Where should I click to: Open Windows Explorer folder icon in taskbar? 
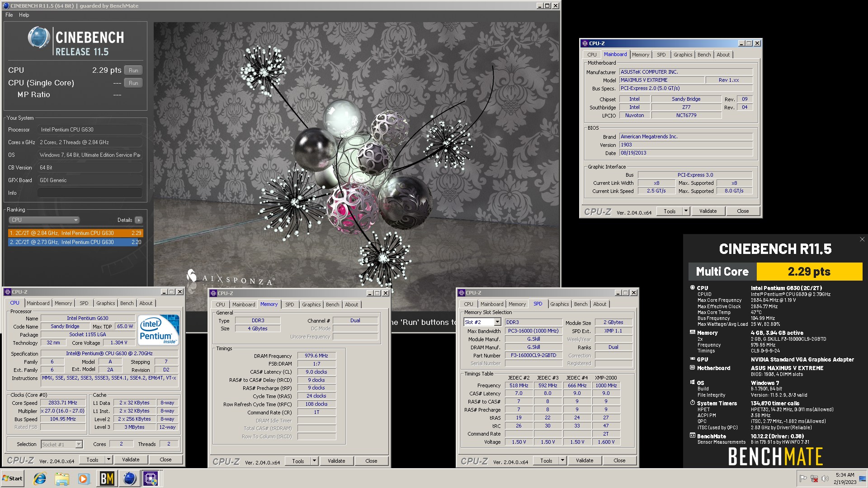[x=62, y=479]
